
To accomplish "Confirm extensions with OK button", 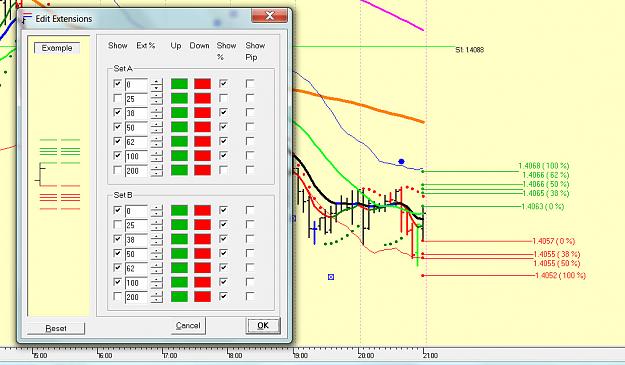I will [x=263, y=326].
